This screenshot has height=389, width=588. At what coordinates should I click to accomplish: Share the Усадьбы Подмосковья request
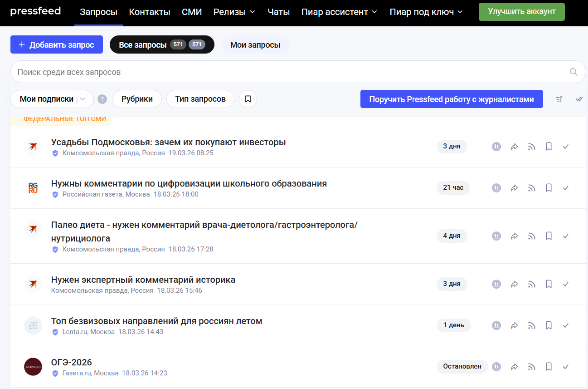point(514,147)
